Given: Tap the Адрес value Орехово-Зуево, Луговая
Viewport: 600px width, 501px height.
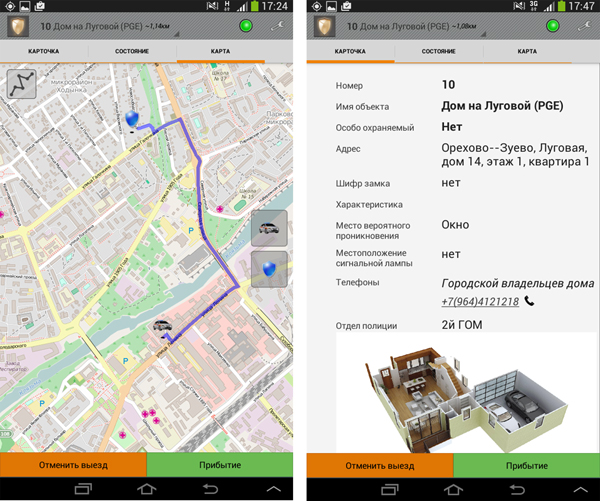Looking at the screenshot, I should click(515, 154).
